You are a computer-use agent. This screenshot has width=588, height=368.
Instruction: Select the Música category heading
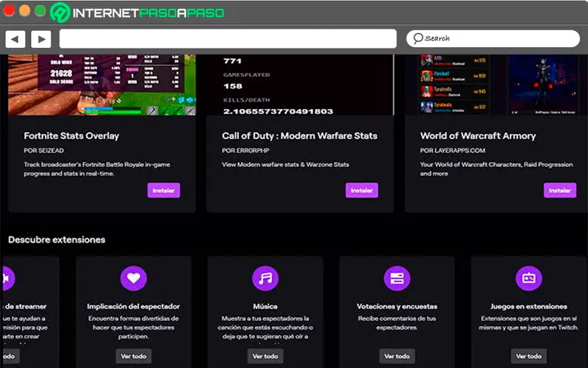click(x=265, y=306)
